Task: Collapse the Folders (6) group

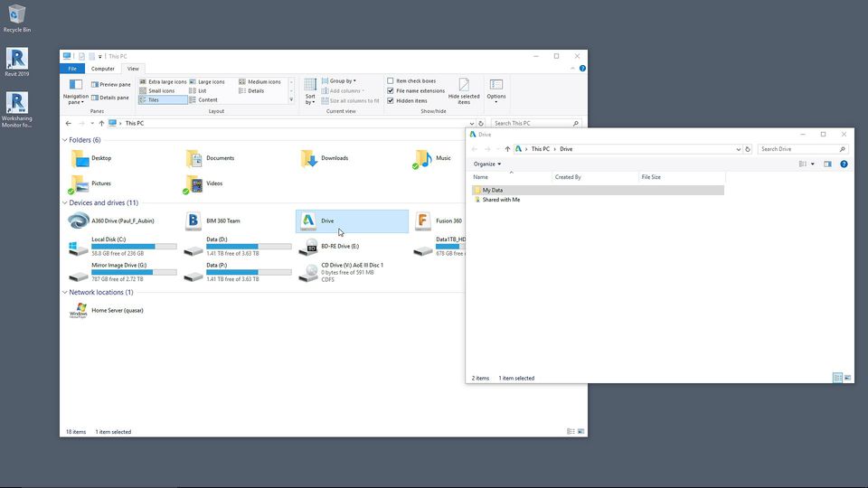Action: 65,141
